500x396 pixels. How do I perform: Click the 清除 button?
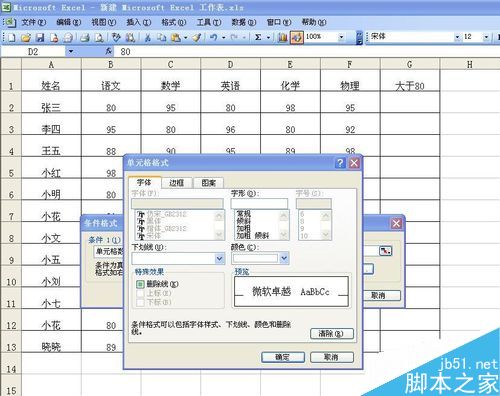pyautogui.click(x=331, y=334)
